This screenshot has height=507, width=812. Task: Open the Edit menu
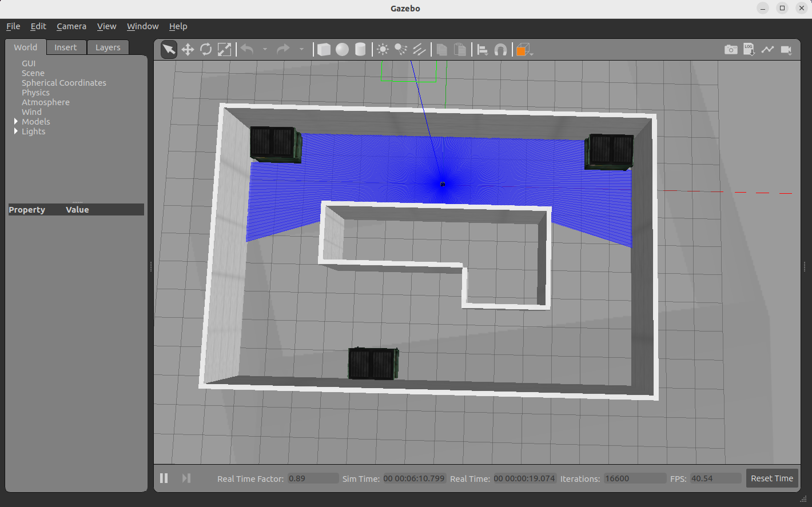pyautogui.click(x=38, y=26)
